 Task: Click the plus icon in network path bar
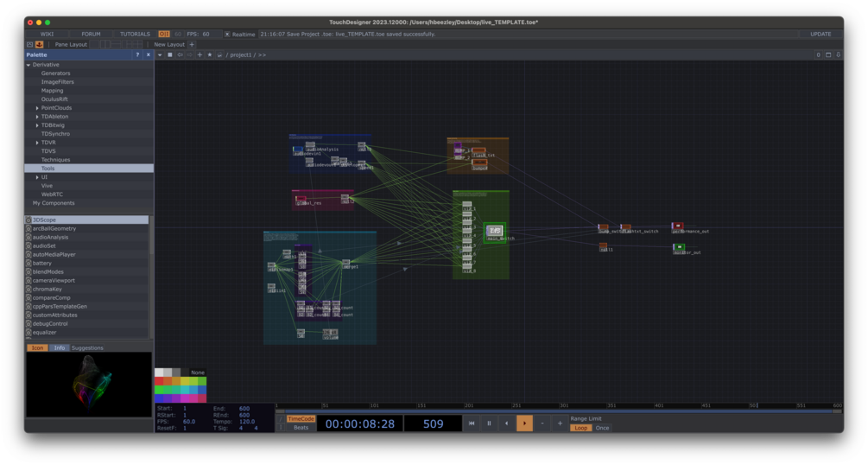pos(200,54)
